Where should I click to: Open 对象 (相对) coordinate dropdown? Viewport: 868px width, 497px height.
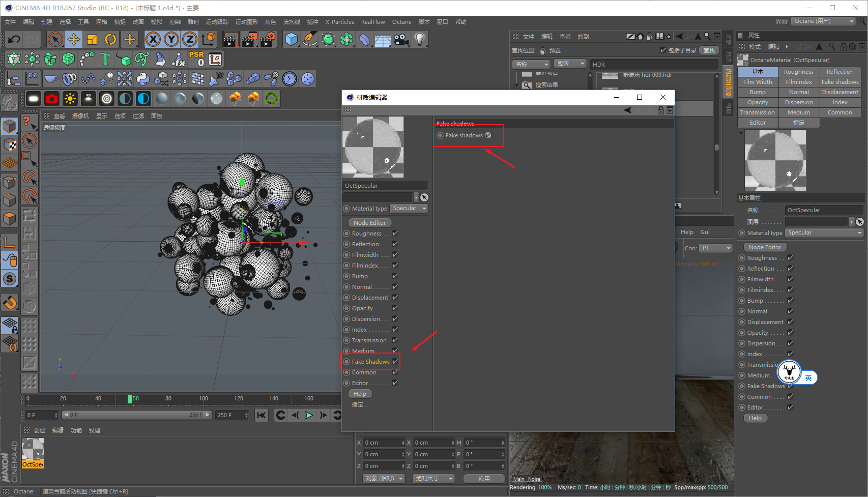click(384, 479)
